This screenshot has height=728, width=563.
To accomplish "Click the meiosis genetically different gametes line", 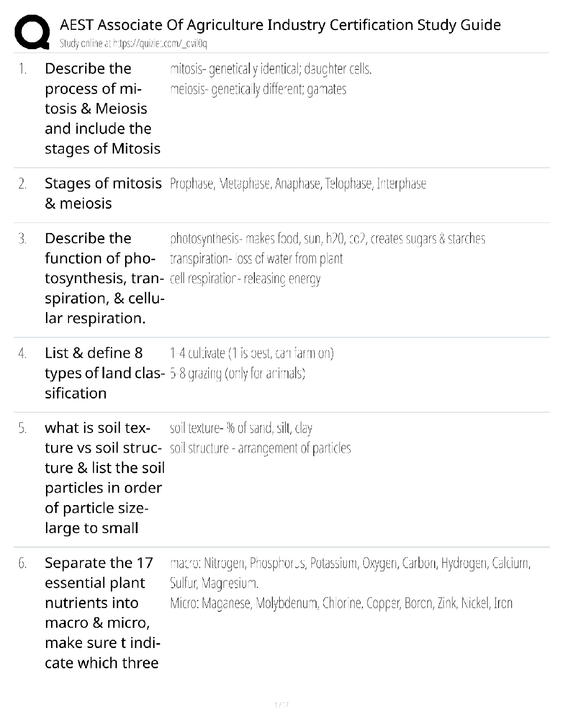I will (x=258, y=89).
